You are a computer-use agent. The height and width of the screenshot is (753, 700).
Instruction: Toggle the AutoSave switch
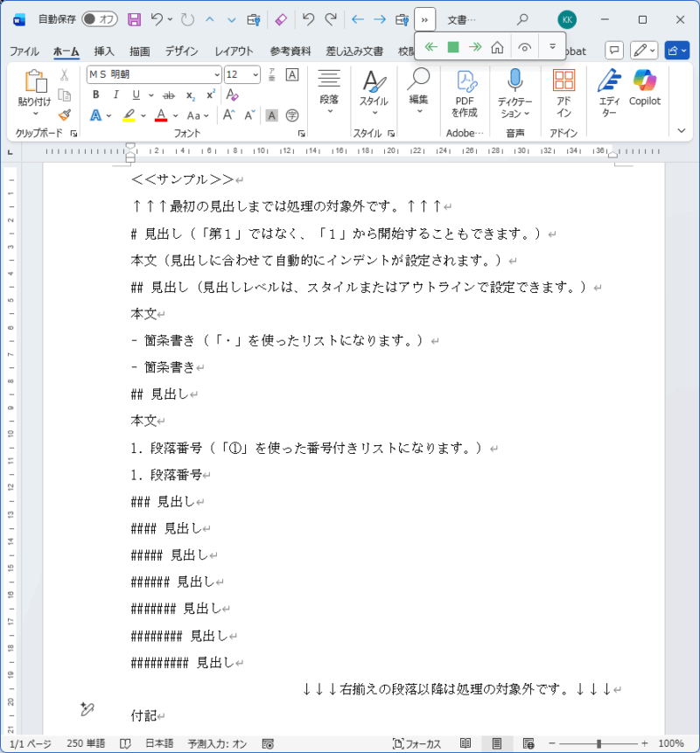pyautogui.click(x=100, y=19)
